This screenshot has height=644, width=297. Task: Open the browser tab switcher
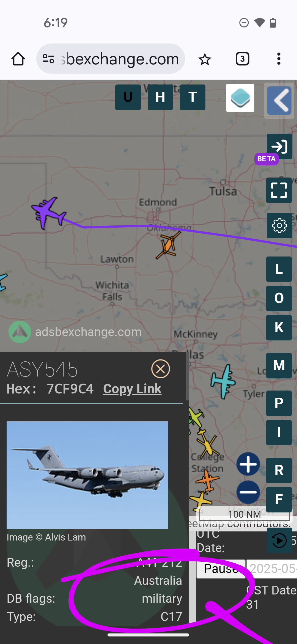click(x=242, y=59)
